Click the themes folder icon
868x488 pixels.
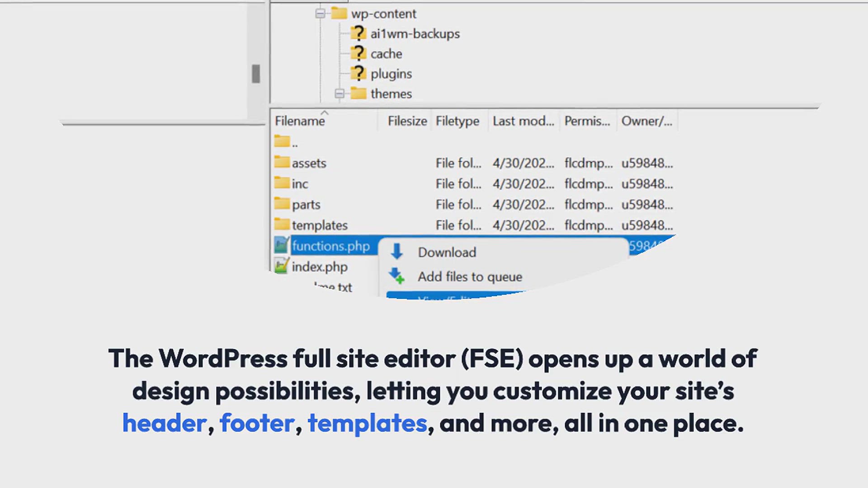(359, 93)
